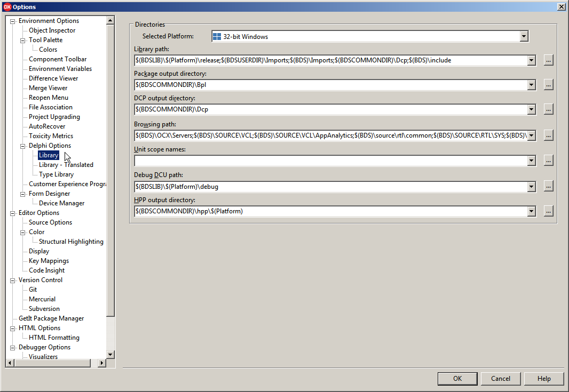Select GetIt Package Manager tree item
569x392 pixels.
point(51,319)
